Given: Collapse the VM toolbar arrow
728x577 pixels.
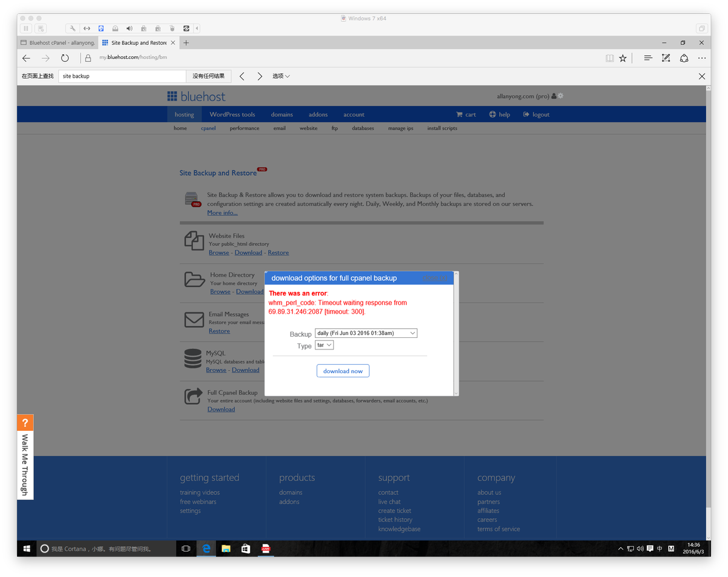Looking at the screenshot, I should 197,28.
